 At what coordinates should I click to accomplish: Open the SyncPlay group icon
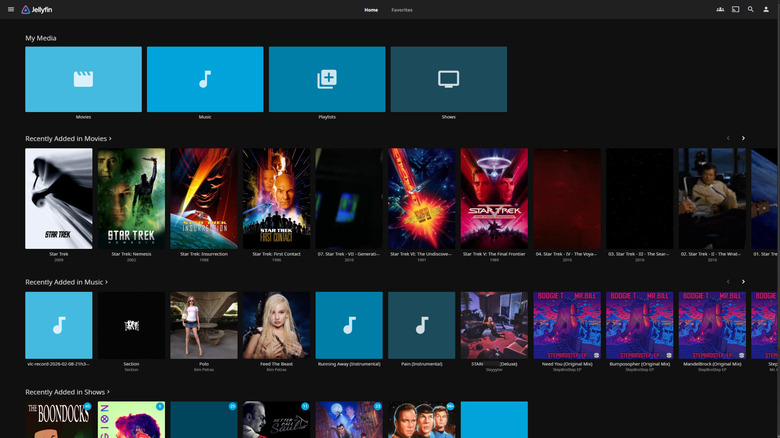point(720,9)
